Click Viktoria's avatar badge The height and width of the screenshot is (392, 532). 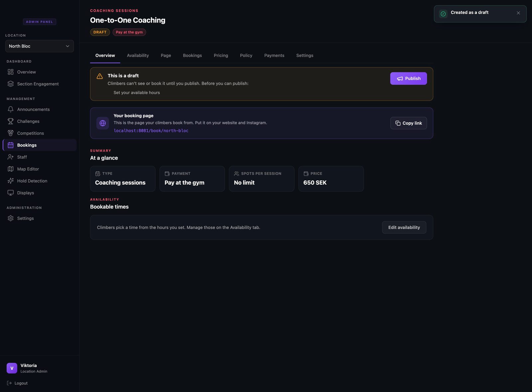pos(12,368)
